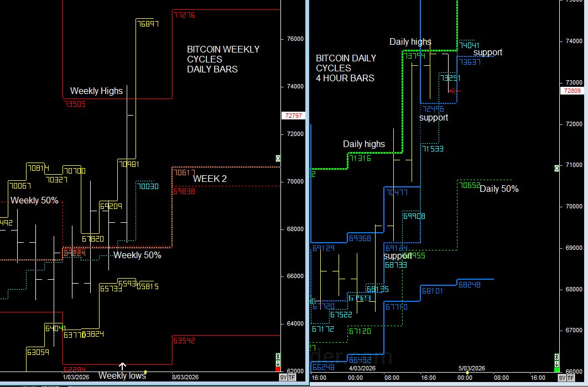This screenshot has width=588, height=387.
Task: Click the 70652 green level value
Action: (470, 185)
